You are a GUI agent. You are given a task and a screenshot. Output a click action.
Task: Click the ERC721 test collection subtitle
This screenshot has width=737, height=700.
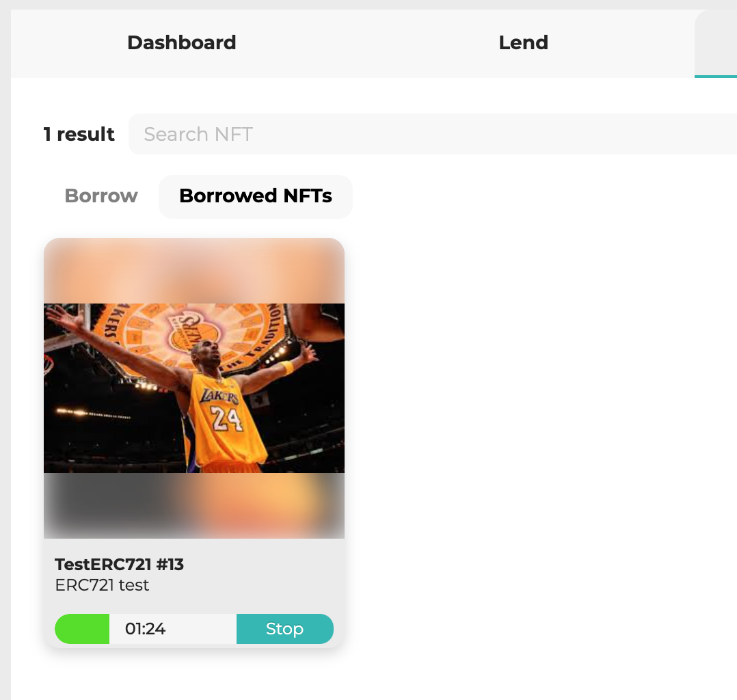tap(102, 585)
